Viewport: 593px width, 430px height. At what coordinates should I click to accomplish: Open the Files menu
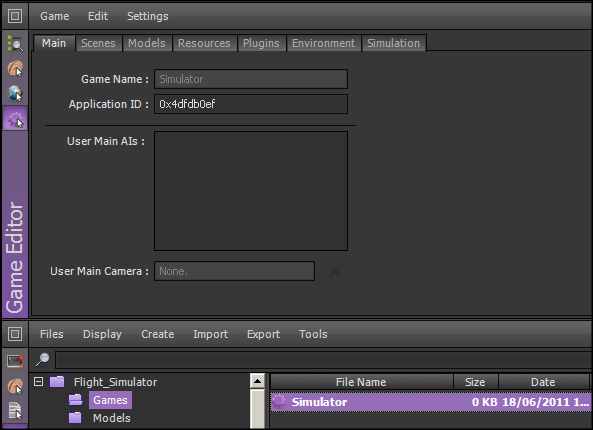pos(52,334)
